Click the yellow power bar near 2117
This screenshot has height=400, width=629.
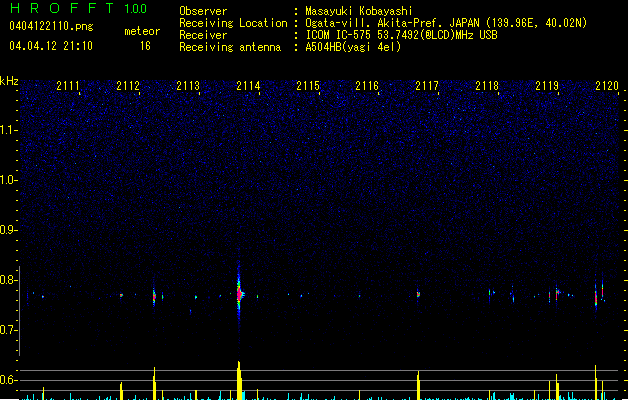click(x=418, y=385)
